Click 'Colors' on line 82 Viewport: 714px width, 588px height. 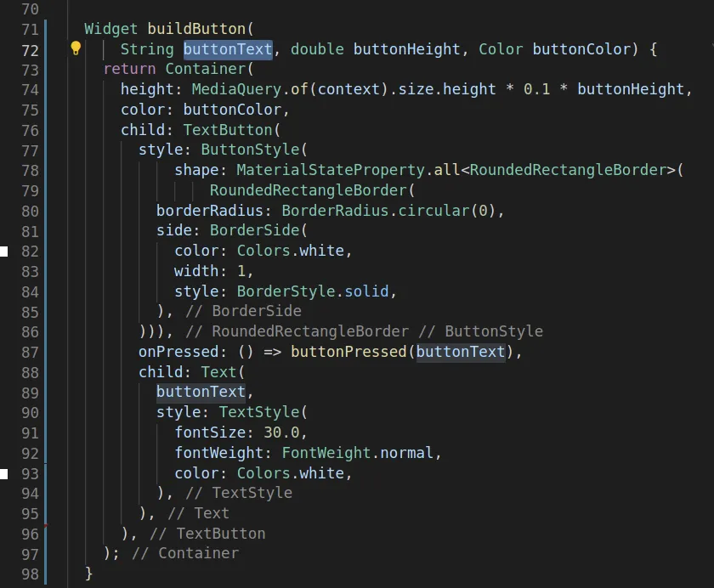(x=263, y=251)
